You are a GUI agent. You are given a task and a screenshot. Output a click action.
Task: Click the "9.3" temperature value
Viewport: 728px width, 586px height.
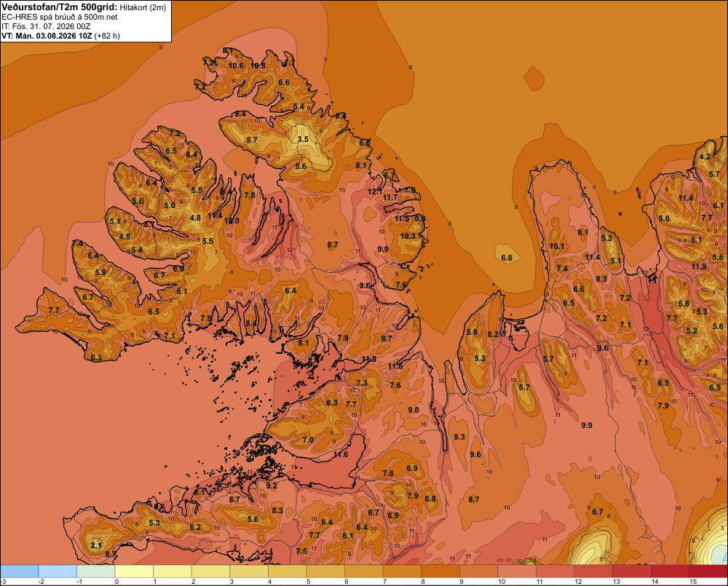459,437
